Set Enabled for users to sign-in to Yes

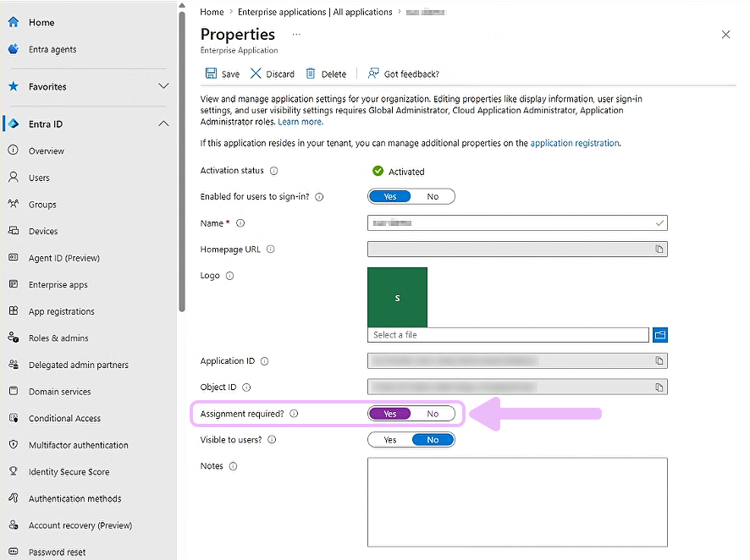click(x=390, y=196)
